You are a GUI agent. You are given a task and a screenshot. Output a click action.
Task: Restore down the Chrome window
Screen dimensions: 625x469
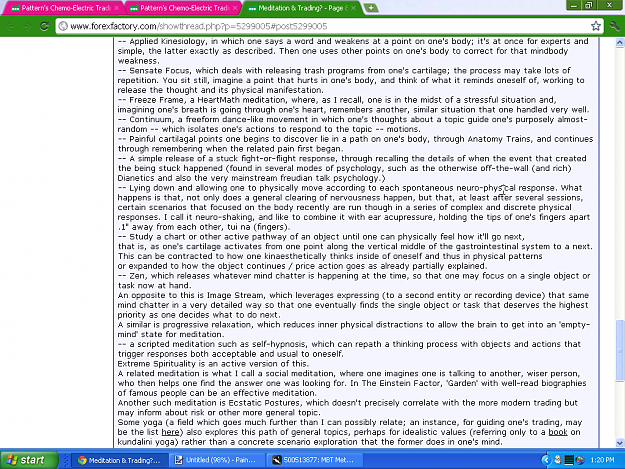click(x=589, y=5)
